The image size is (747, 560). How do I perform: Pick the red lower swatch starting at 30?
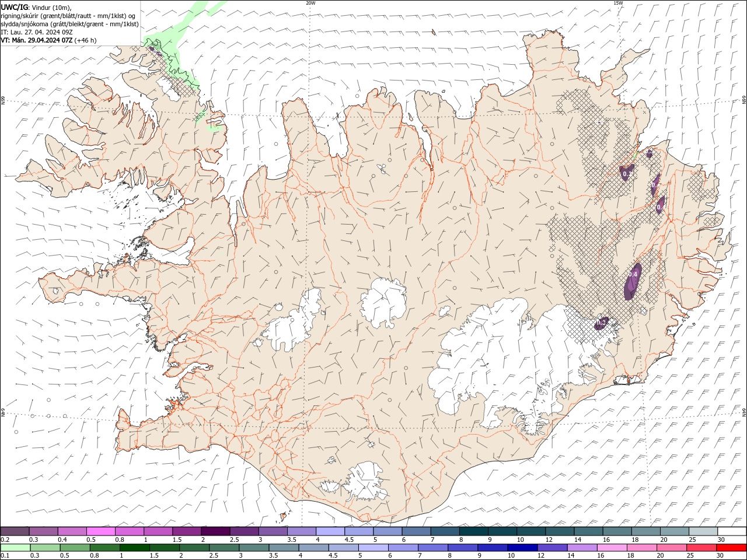(731, 548)
